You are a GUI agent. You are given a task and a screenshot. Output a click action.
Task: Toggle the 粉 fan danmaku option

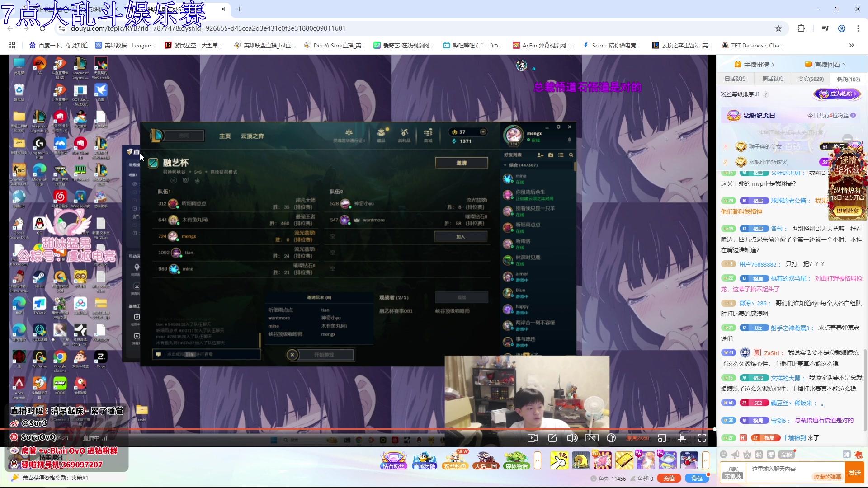(x=759, y=454)
